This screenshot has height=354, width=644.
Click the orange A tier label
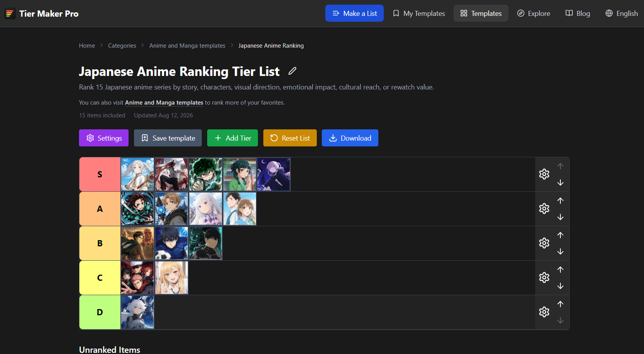(x=100, y=209)
